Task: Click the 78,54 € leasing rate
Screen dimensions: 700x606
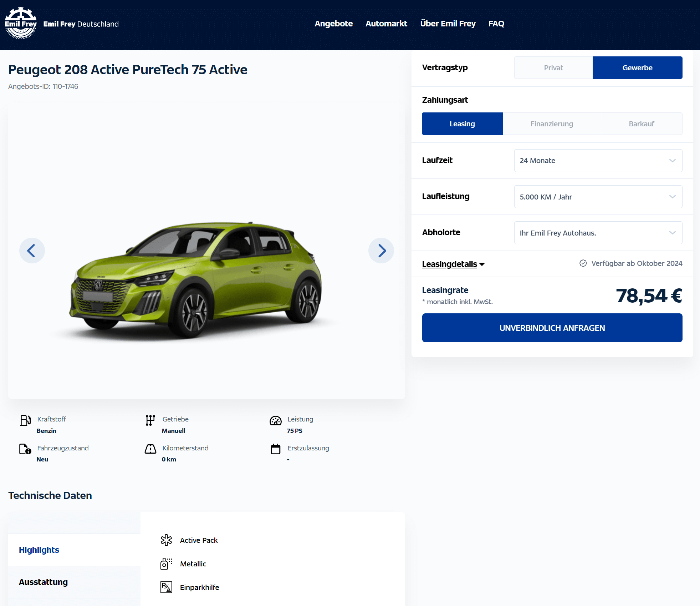Action: (x=649, y=296)
